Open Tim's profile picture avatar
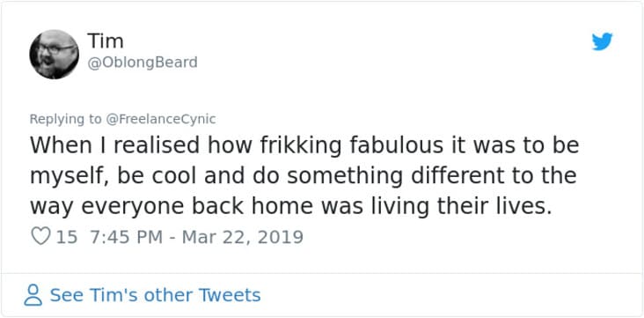 [x=55, y=54]
